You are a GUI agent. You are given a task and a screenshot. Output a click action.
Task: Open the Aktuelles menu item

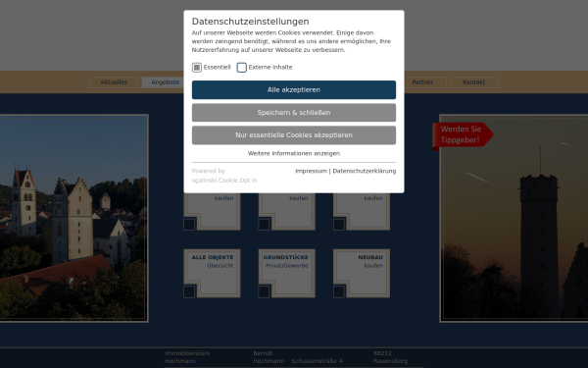tap(114, 82)
